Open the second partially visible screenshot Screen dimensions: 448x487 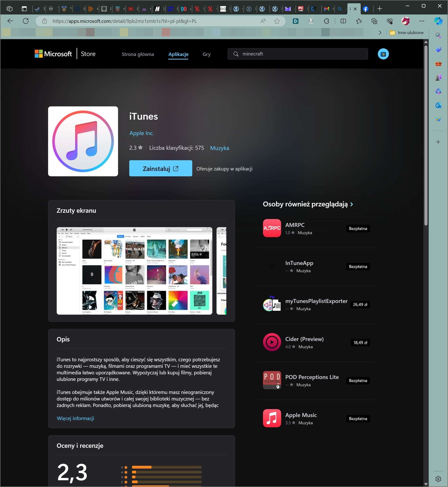[221, 271]
